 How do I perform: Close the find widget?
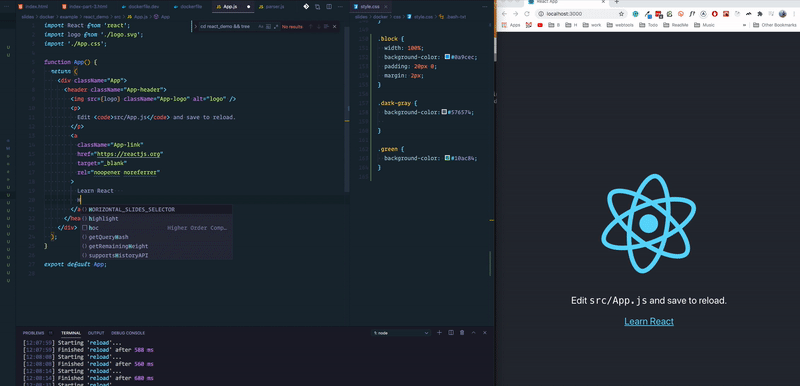pyautogui.click(x=335, y=27)
